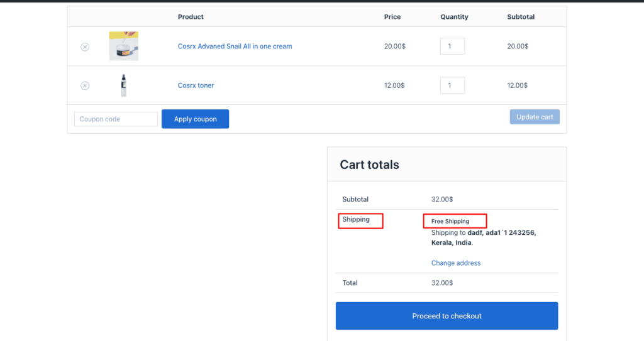This screenshot has height=341, width=644.
Task: Select the 20.00$ subtotal for Snail cream
Action: click(518, 46)
